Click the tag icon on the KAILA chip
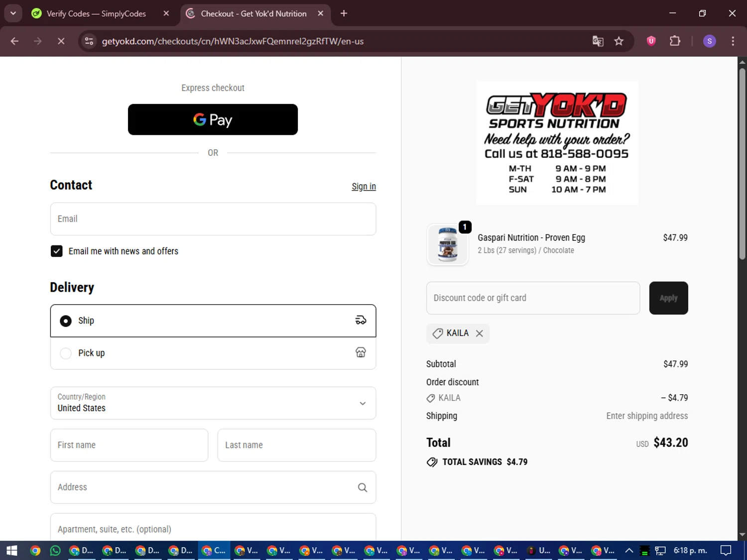 pyautogui.click(x=437, y=334)
